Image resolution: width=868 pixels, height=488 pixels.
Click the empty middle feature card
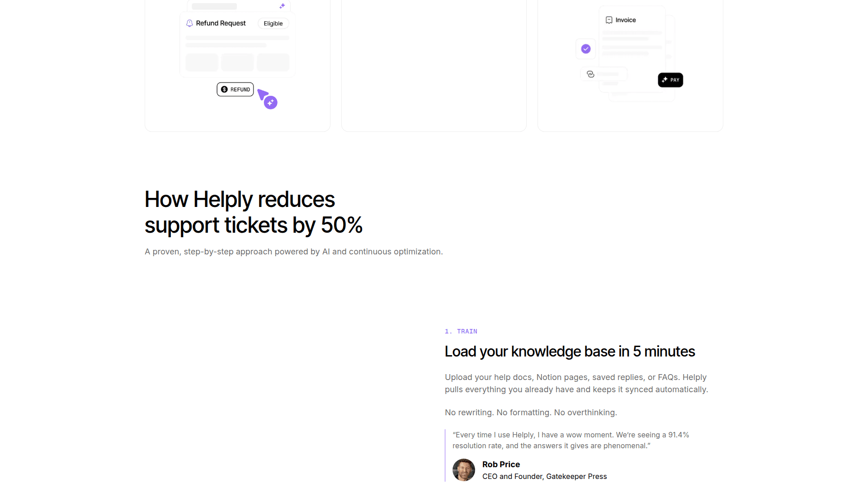point(434,66)
